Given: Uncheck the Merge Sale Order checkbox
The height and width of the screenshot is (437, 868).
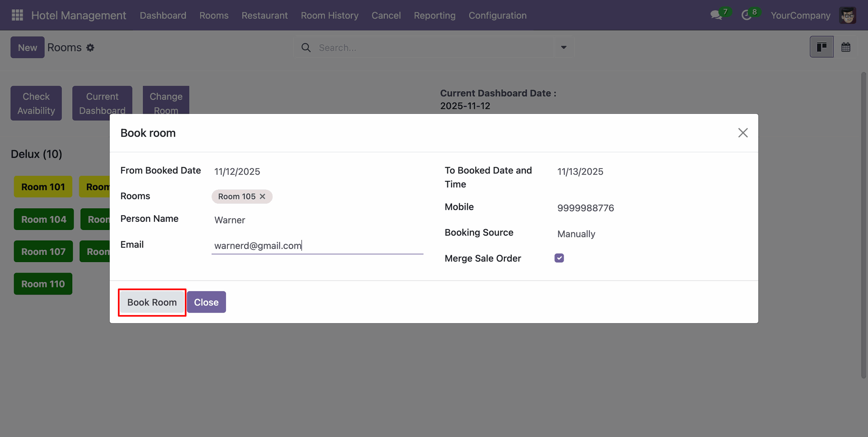Looking at the screenshot, I should point(559,258).
